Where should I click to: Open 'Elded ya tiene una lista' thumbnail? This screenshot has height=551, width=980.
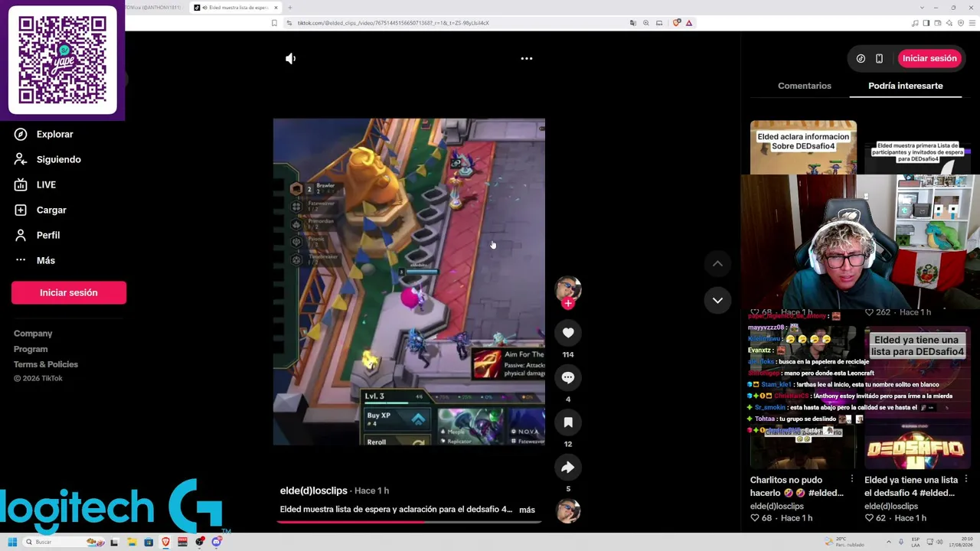click(916, 397)
